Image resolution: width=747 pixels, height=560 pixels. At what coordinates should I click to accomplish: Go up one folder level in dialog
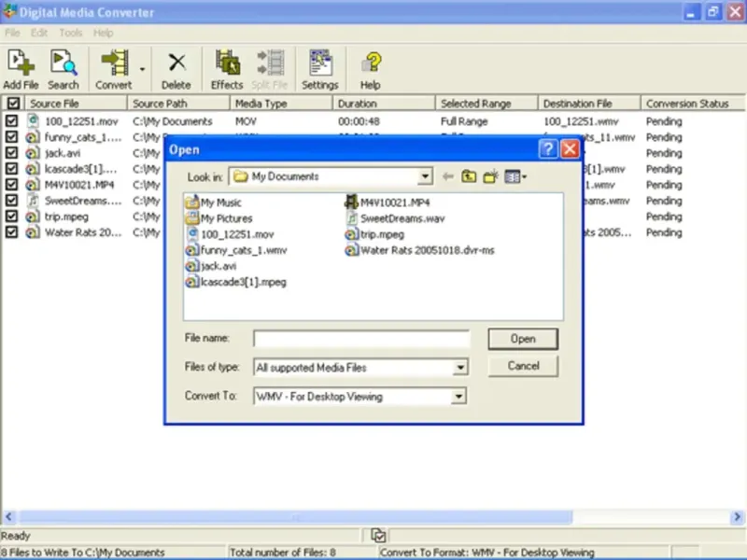(x=469, y=176)
